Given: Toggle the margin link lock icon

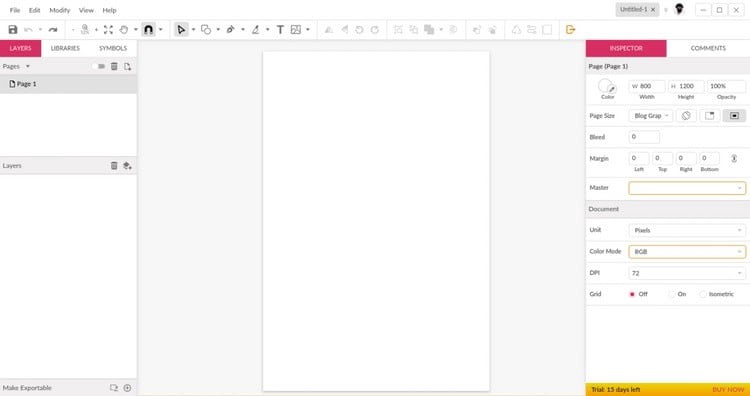Looking at the screenshot, I should tap(734, 158).
